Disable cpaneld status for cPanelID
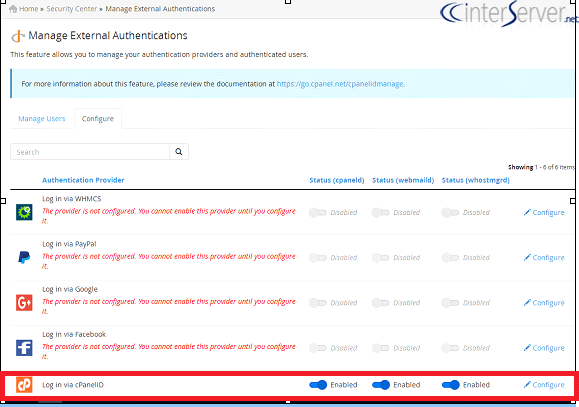Image resolution: width=579 pixels, height=407 pixels. coord(318,385)
